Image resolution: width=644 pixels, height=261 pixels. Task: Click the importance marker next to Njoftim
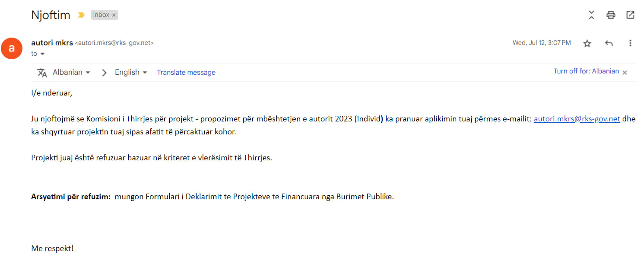click(x=81, y=15)
